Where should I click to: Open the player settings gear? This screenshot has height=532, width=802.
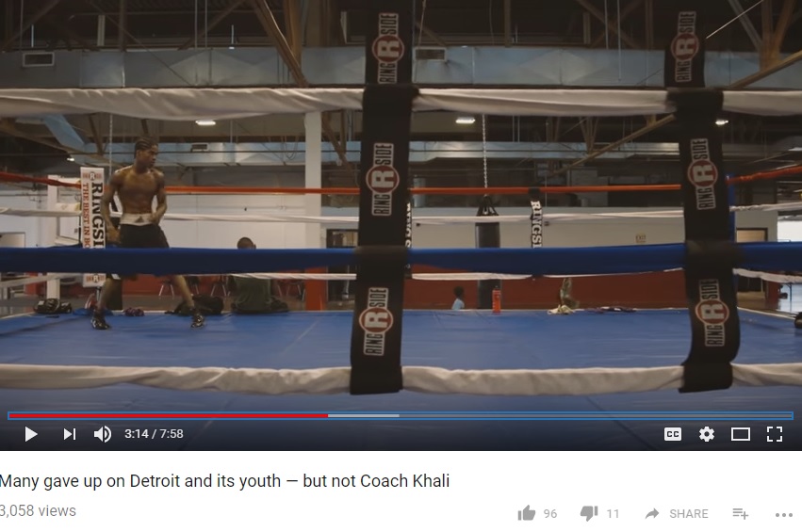[707, 434]
